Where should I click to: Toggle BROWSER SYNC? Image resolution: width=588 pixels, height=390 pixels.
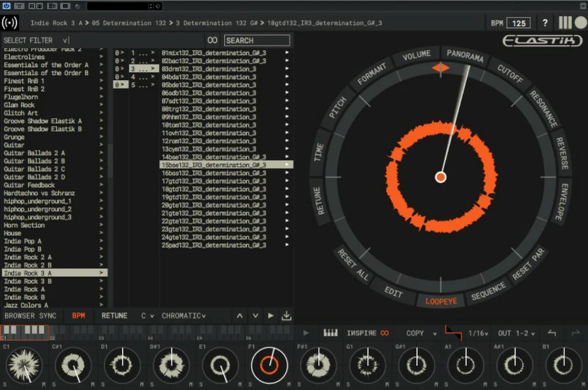point(30,316)
